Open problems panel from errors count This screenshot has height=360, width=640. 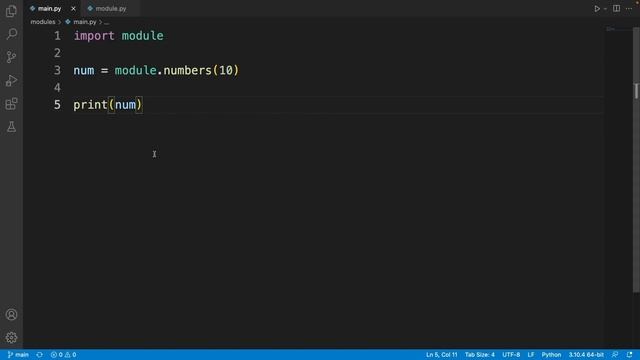pos(63,355)
